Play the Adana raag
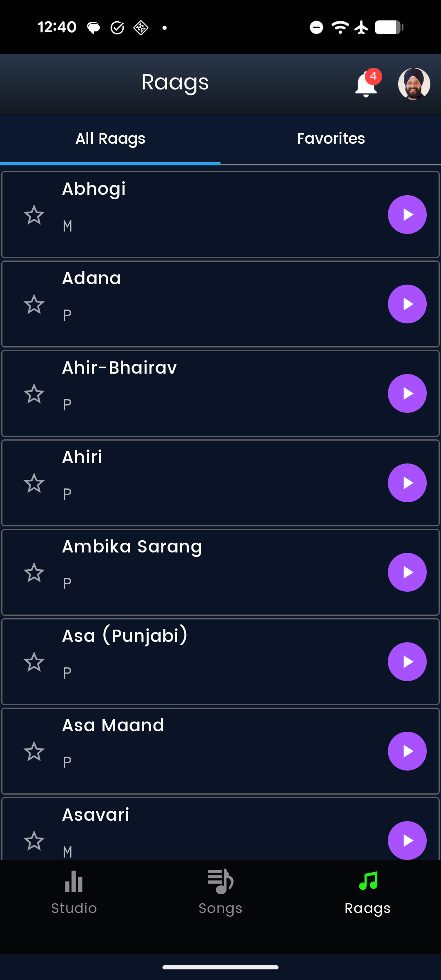The image size is (441, 980). click(407, 304)
